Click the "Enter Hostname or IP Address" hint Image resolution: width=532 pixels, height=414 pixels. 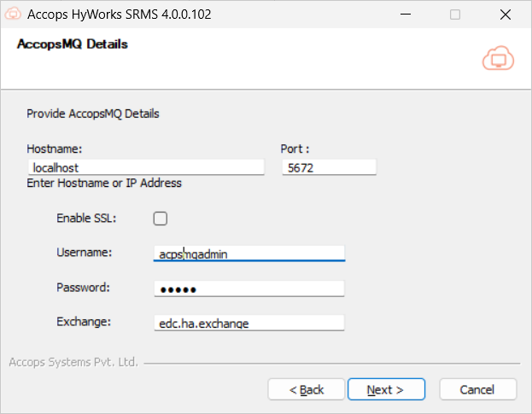coord(104,183)
